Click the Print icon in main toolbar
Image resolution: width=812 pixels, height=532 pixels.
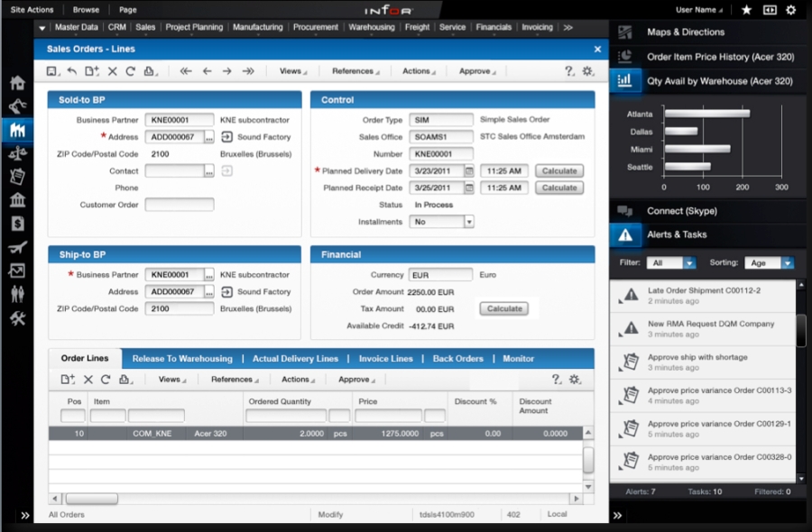pyautogui.click(x=150, y=71)
